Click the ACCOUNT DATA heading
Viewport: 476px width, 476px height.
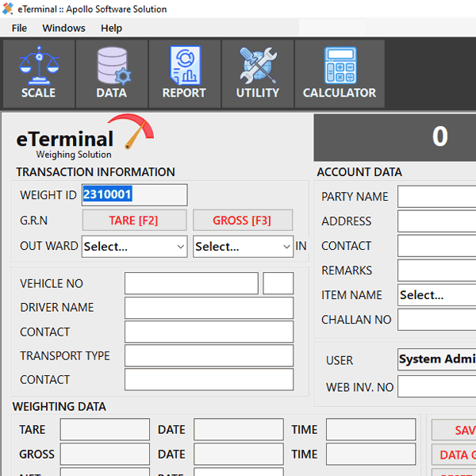pyautogui.click(x=359, y=172)
